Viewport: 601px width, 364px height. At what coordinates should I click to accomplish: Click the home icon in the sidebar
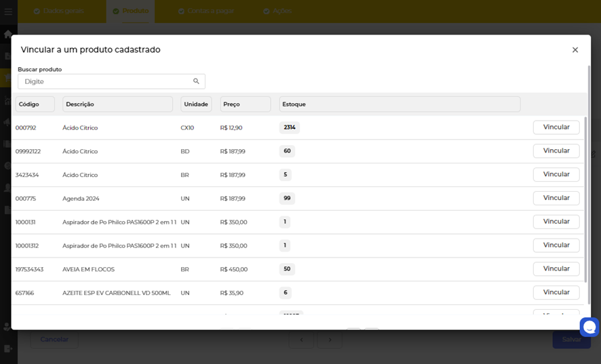pos(8,34)
